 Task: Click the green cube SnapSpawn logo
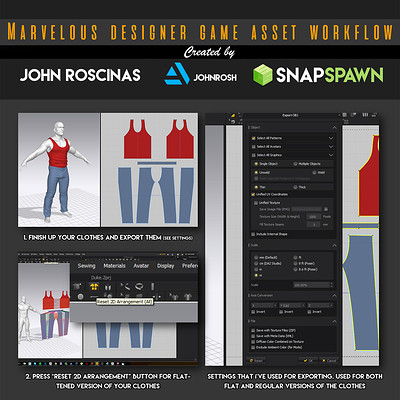click(x=263, y=74)
